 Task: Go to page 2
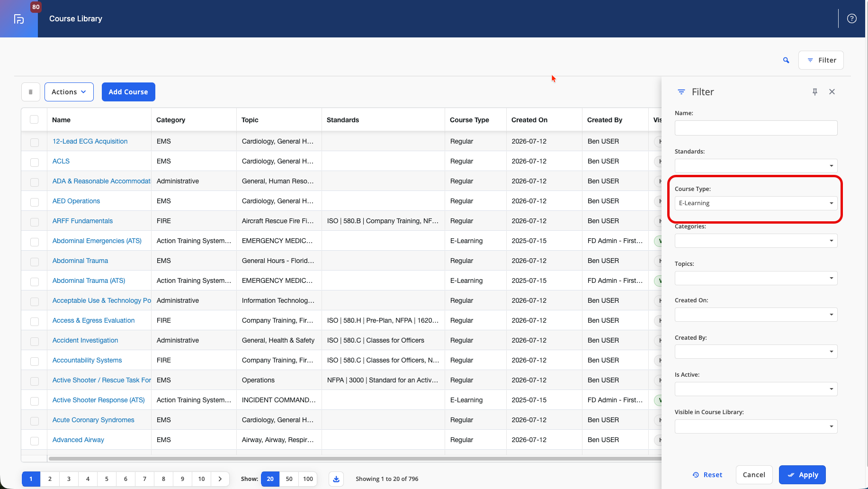[x=50, y=479]
